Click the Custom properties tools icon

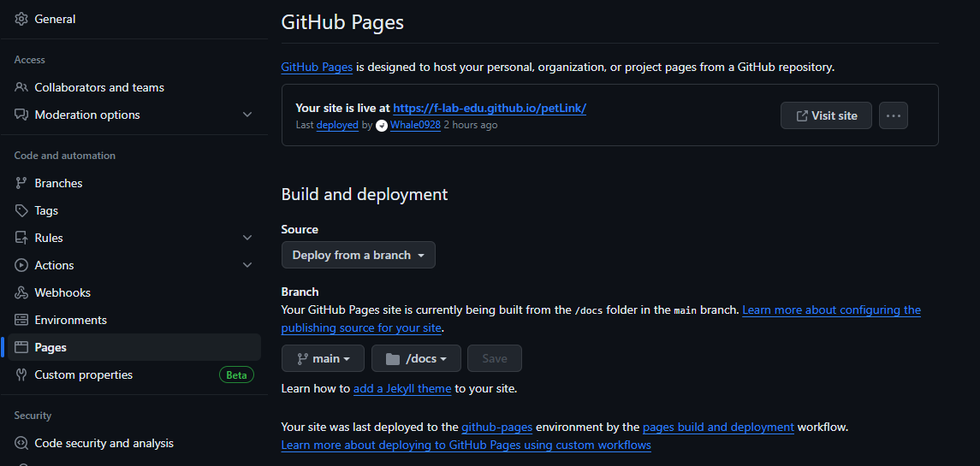point(21,375)
